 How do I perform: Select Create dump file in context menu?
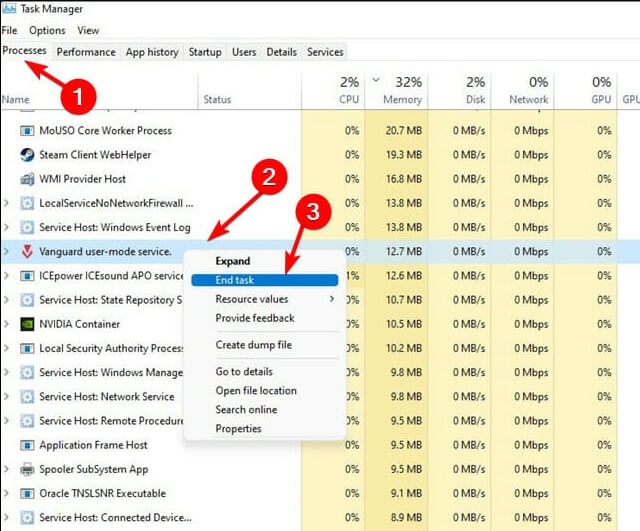(254, 345)
